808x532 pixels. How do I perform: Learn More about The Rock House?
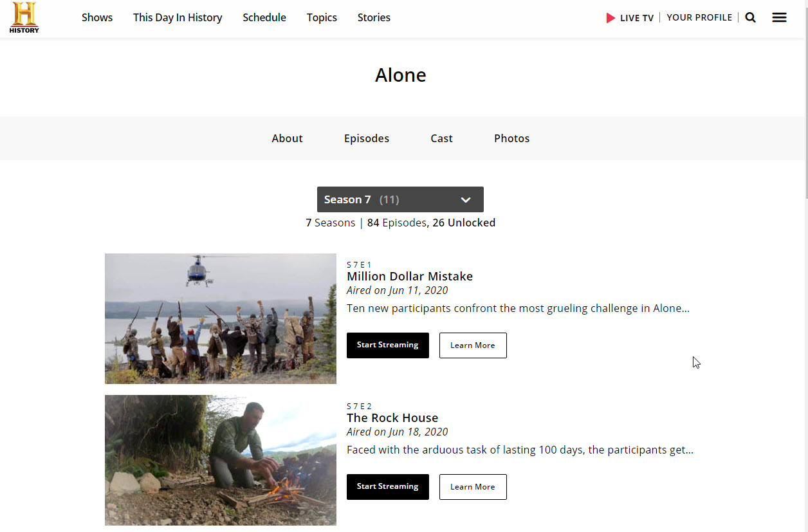(x=473, y=487)
